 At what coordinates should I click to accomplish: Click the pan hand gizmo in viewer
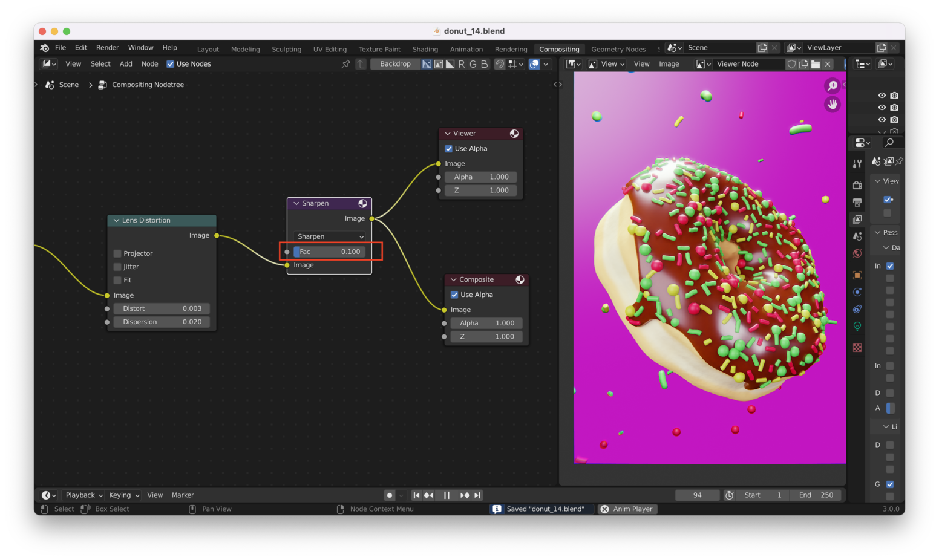833,105
